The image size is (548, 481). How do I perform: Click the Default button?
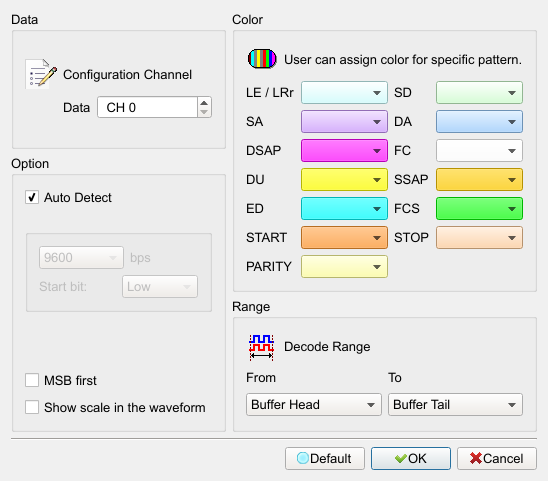point(325,458)
